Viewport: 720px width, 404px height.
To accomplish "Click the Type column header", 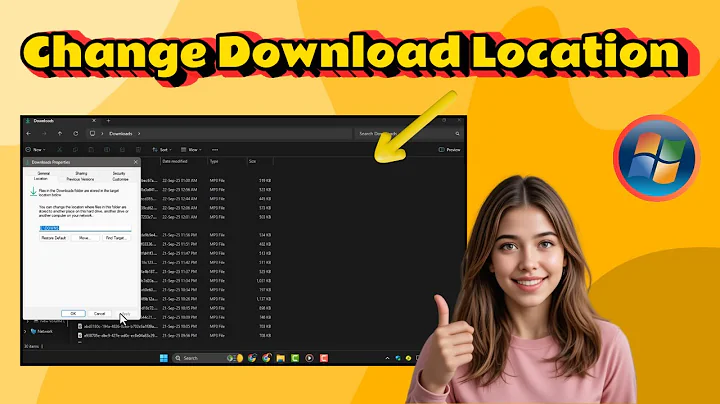I will click(x=214, y=161).
